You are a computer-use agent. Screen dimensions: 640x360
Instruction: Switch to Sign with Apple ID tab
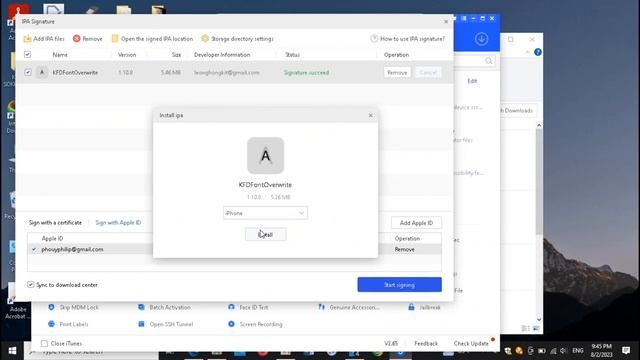pos(118,223)
